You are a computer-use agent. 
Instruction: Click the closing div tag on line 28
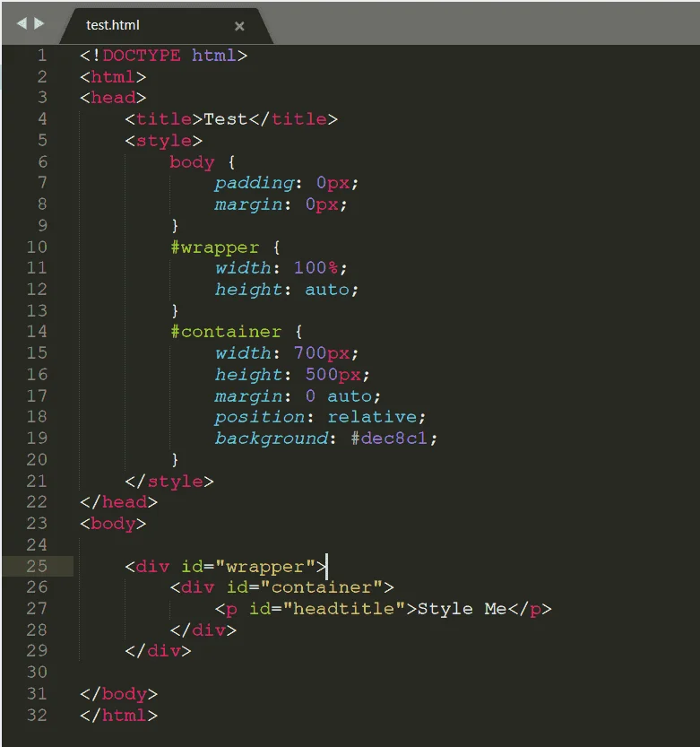pyautogui.click(x=203, y=630)
